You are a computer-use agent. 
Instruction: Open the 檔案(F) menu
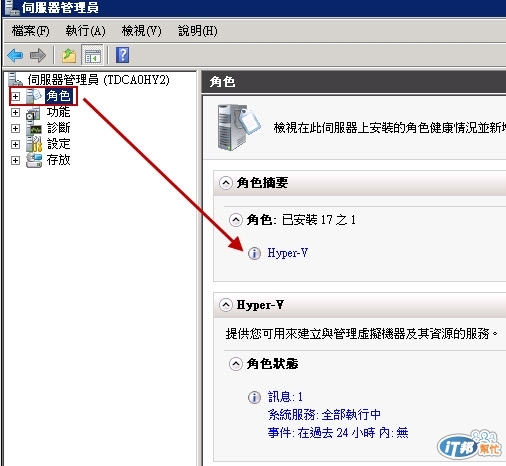30,31
